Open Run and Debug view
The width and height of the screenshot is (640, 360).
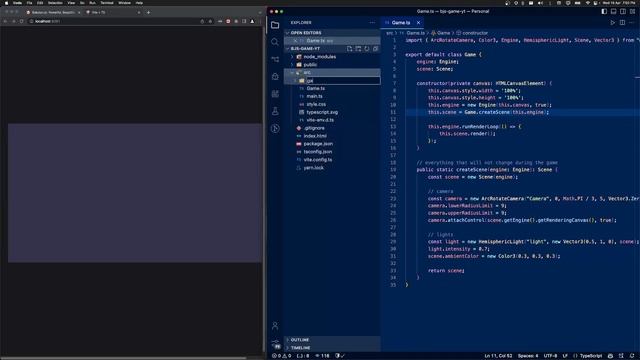pos(275,76)
